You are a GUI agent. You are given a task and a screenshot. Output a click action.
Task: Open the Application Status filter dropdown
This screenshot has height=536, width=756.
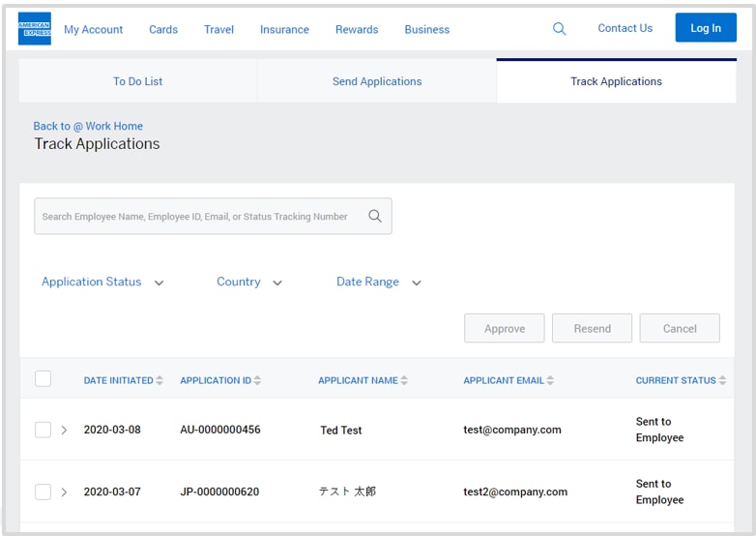[102, 282]
